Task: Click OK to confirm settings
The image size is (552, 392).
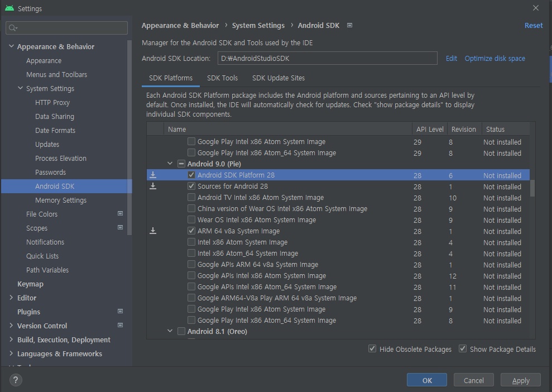Action: 426,380
